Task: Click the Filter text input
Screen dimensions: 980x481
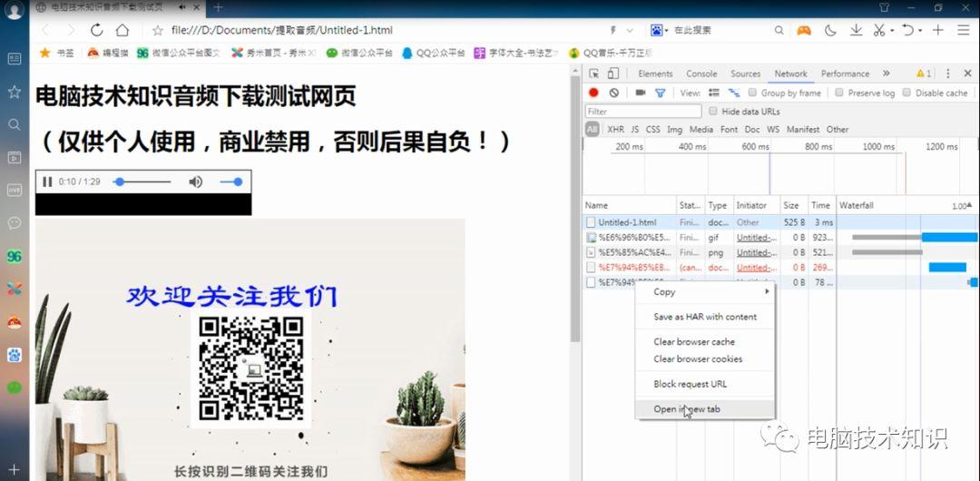Action: (643, 112)
